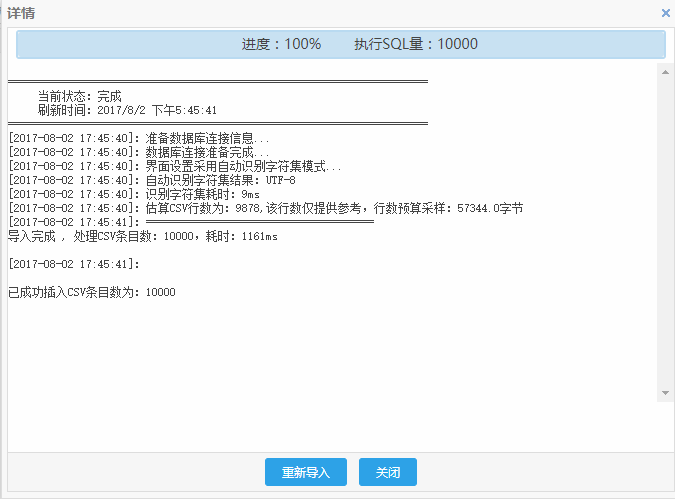Click the 已成功插入CSV条目数为: 10000 line
The image size is (675, 499).
coord(92,292)
